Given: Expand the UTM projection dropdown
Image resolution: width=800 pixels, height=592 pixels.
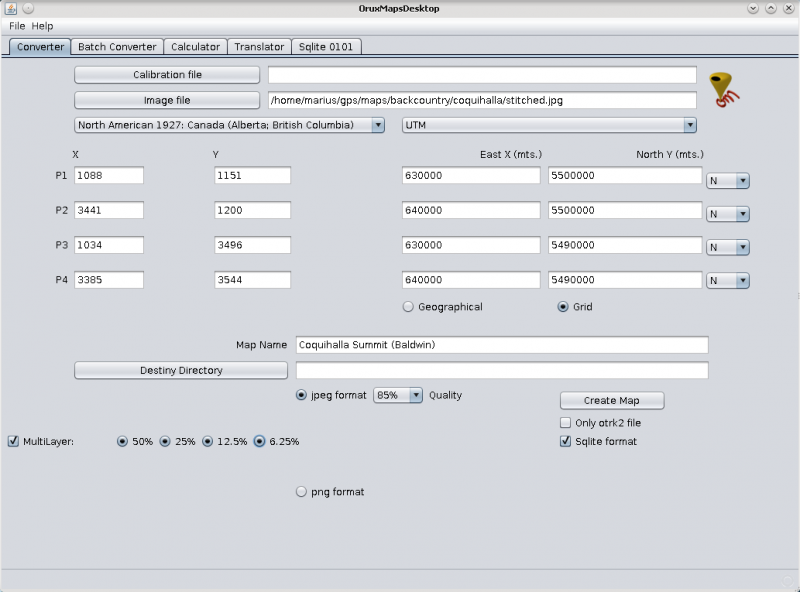Looking at the screenshot, I should pos(549,125).
